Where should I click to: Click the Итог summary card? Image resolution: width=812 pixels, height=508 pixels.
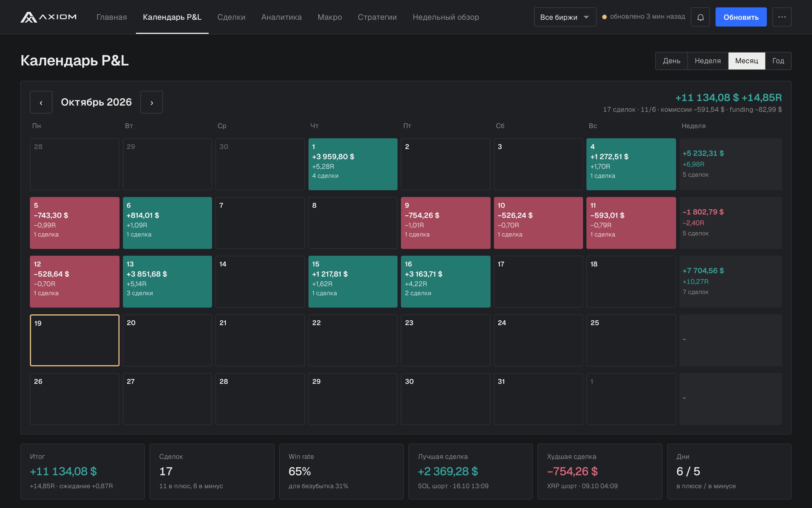83,471
